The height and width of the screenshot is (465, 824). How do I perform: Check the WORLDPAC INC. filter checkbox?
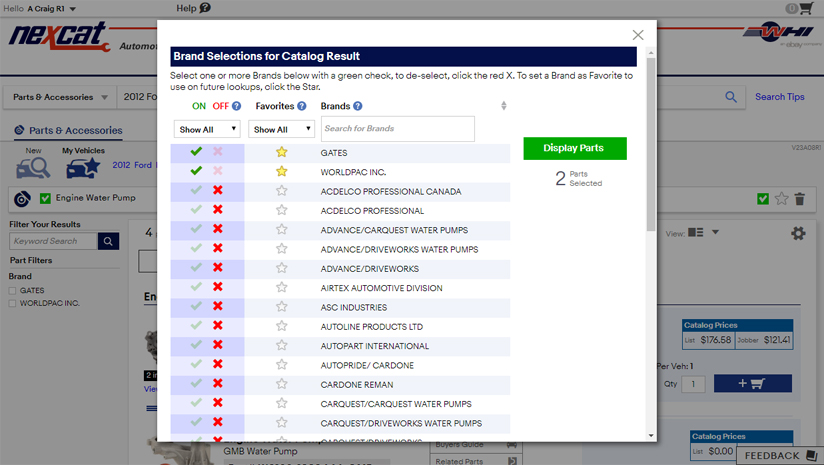point(12,303)
